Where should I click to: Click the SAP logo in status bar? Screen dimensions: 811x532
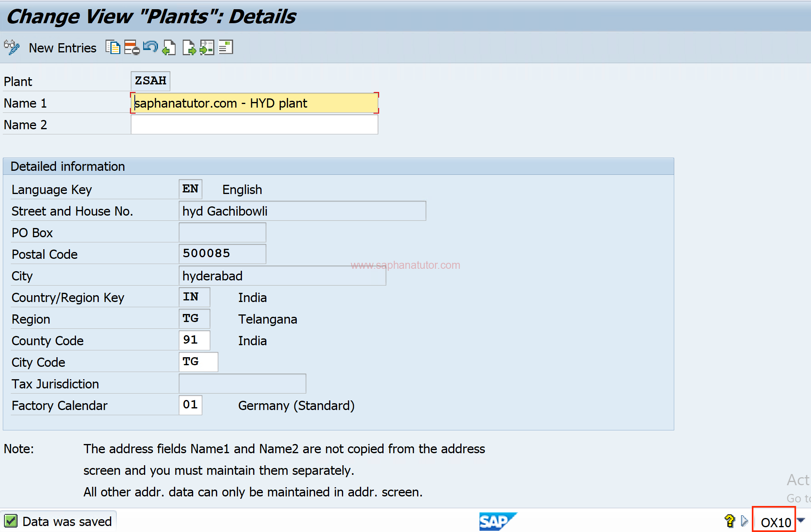click(x=497, y=521)
